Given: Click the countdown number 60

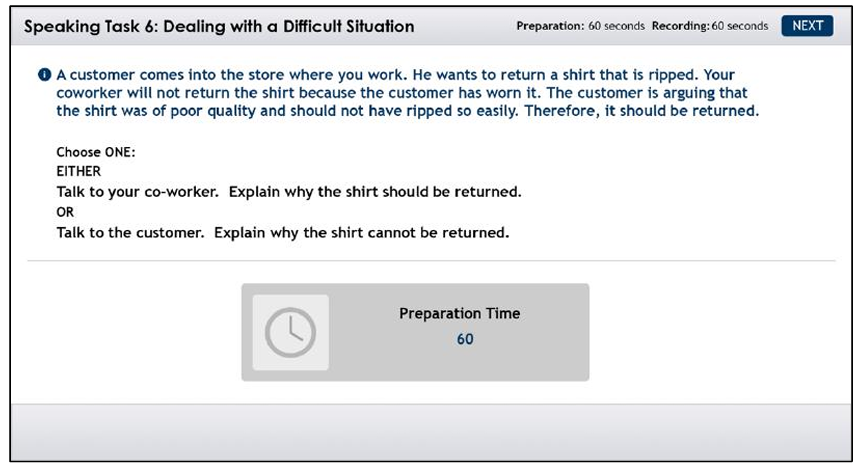Looking at the screenshot, I should coord(465,339).
